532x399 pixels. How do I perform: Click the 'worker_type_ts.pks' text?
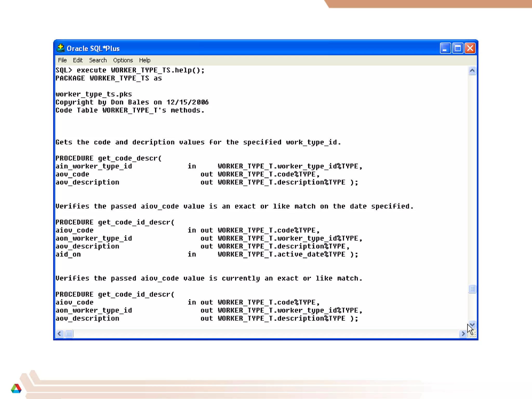pyautogui.click(x=94, y=94)
